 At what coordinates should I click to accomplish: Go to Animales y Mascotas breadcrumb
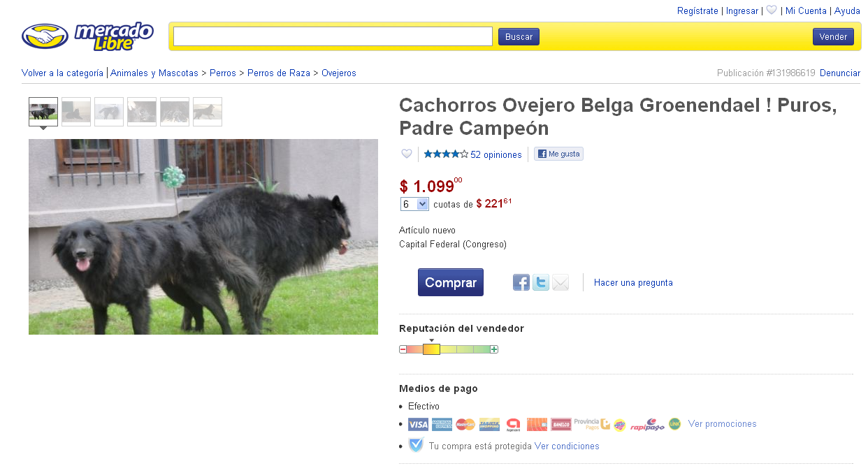tap(154, 73)
